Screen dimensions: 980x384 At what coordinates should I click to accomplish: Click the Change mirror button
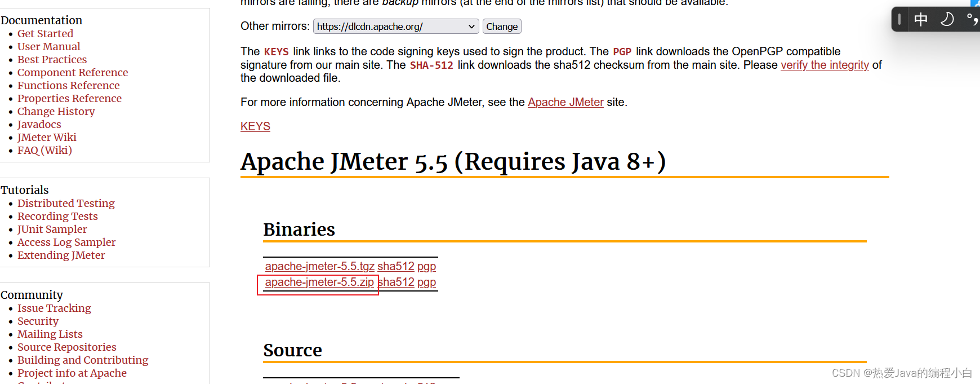pos(502,27)
